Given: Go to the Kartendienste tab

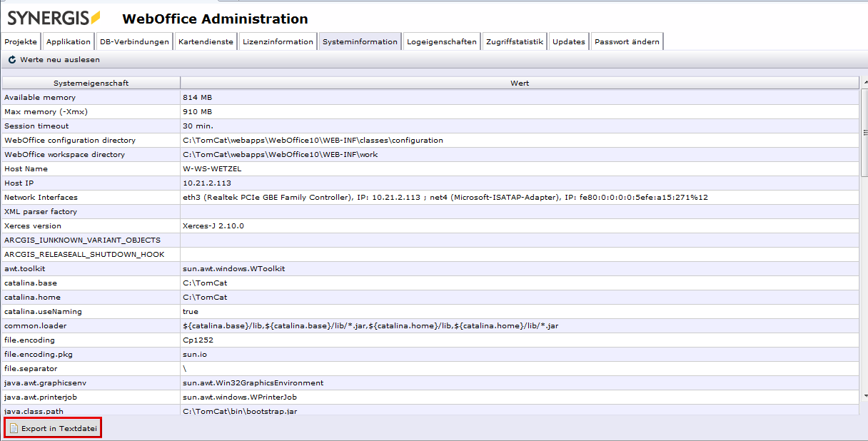Looking at the screenshot, I should [206, 42].
